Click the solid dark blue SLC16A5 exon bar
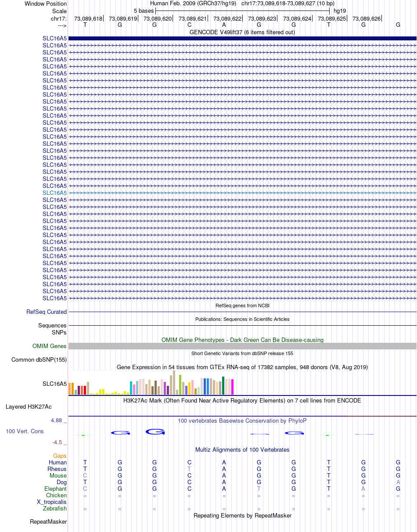 [x=242, y=38]
